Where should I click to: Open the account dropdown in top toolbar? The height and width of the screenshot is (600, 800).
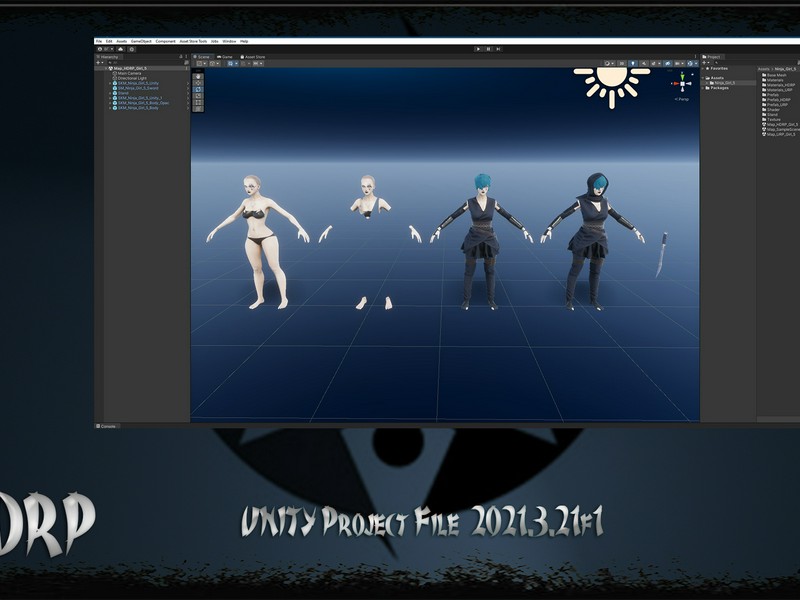(106, 49)
